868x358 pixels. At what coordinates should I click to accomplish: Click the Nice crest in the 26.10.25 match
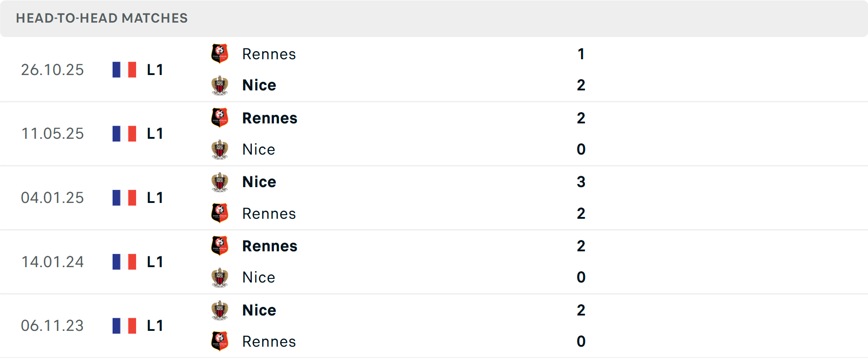(x=220, y=85)
